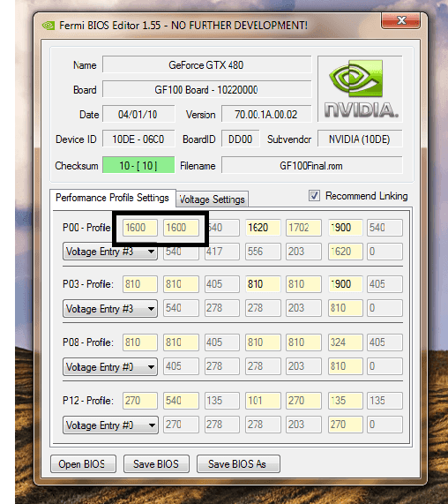Click the Filename label text
Image resolution: width=448 pixels, height=504 pixels.
tap(198, 166)
